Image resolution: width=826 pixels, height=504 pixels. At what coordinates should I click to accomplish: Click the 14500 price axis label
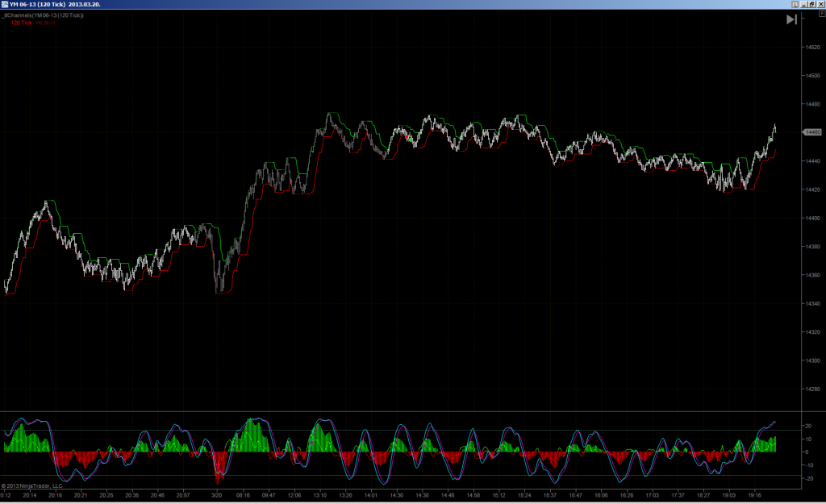812,76
